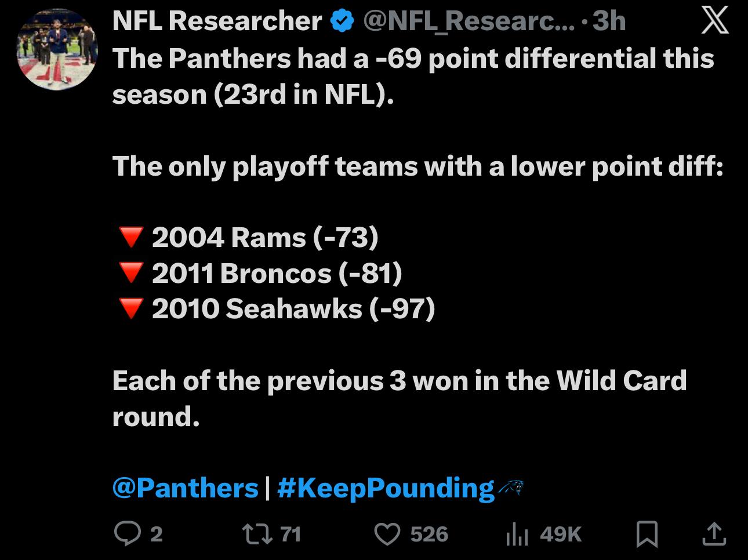Share the tweet using the upload arrow icon
The height and width of the screenshot is (560, 748).
[714, 534]
